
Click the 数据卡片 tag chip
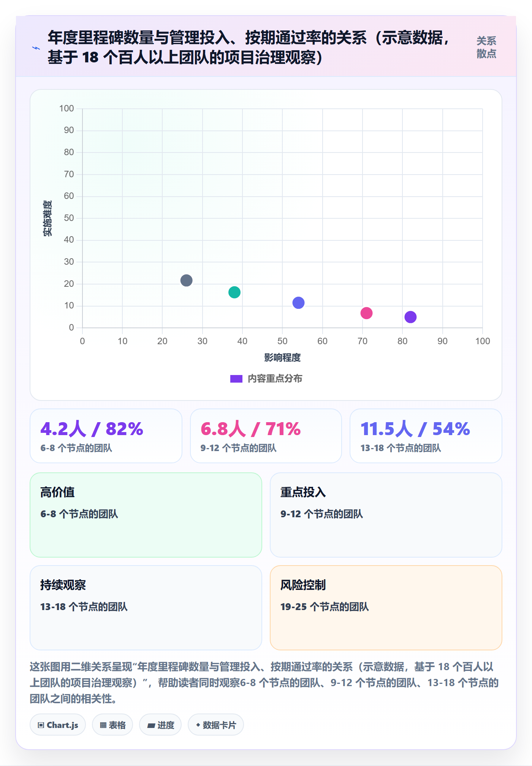point(216,725)
